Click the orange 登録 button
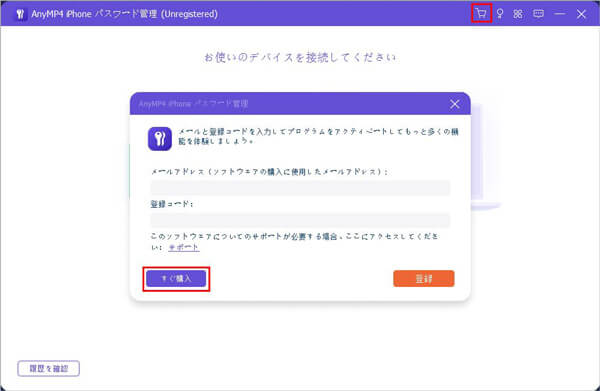Screen dimensions: 600x391 click(424, 279)
